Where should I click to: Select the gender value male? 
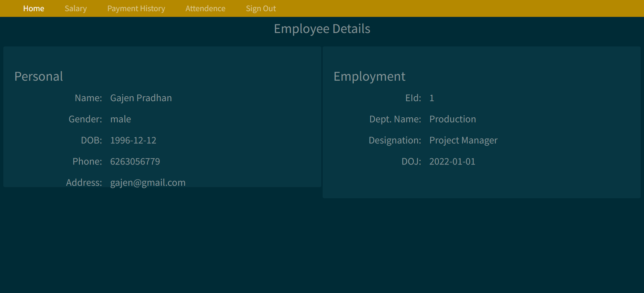pos(120,119)
